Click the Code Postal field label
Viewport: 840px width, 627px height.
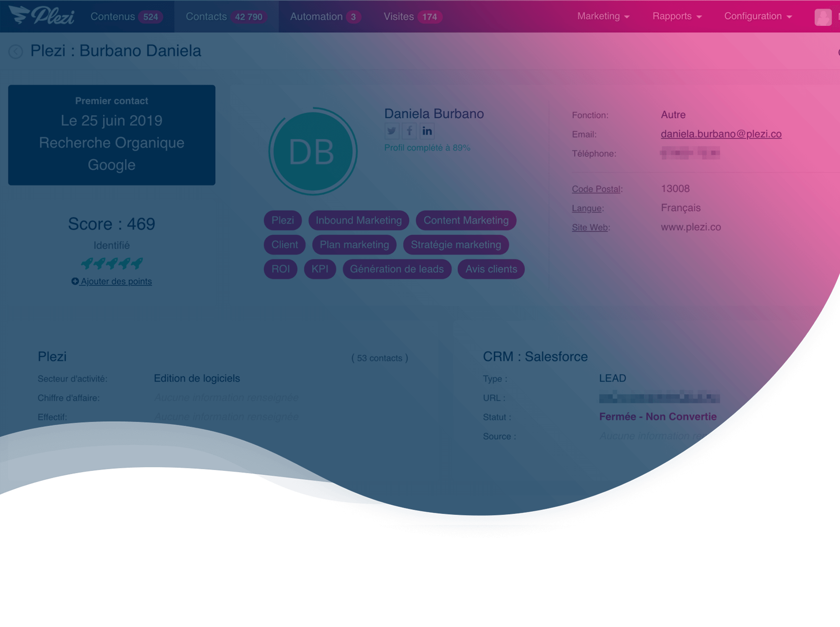[596, 189]
